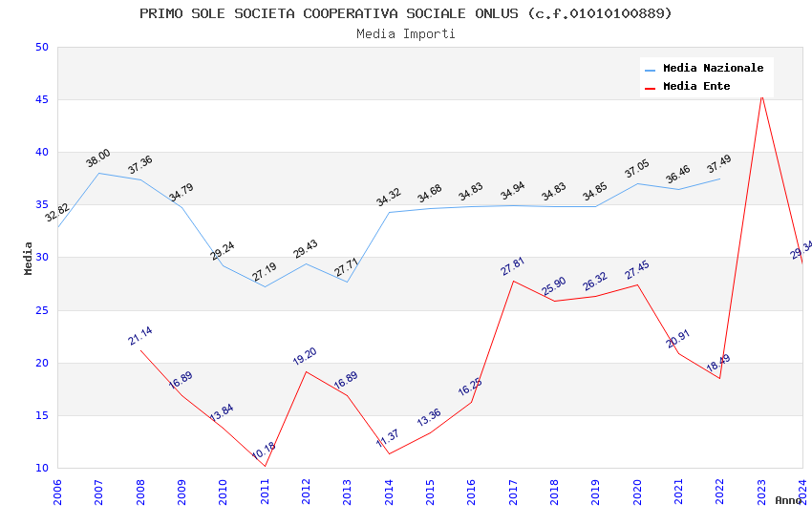Select the 21.14 Media Ente label
Image resolution: width=812 pixels, height=525 pixels.
pyautogui.click(x=139, y=336)
